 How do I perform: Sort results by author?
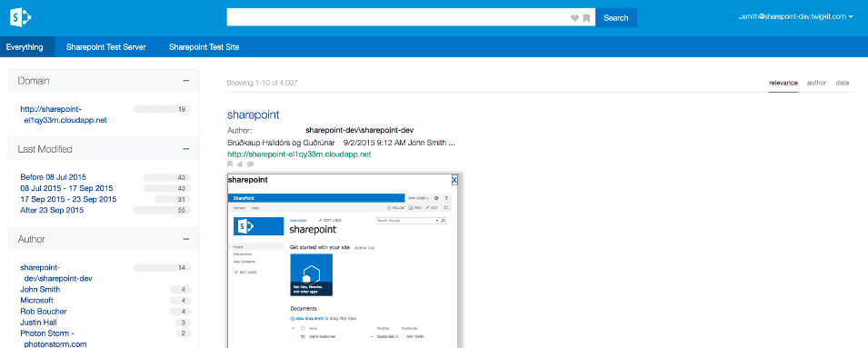pos(816,83)
